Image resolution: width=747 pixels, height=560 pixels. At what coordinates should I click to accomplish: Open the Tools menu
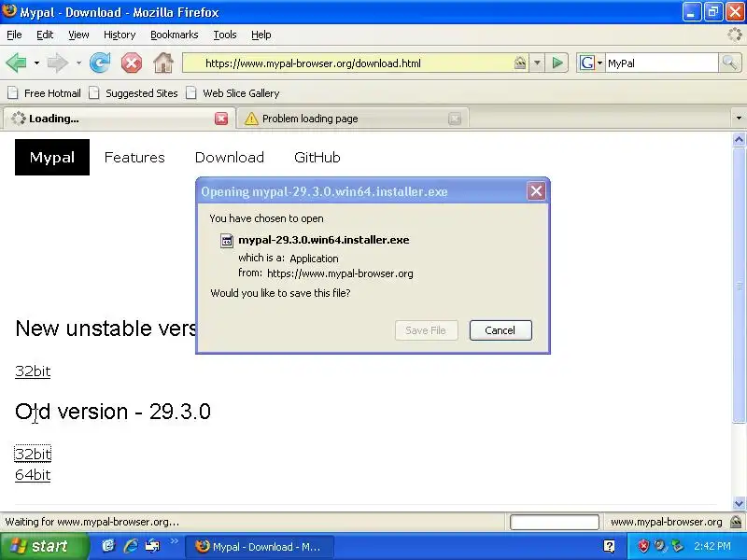pyautogui.click(x=225, y=35)
